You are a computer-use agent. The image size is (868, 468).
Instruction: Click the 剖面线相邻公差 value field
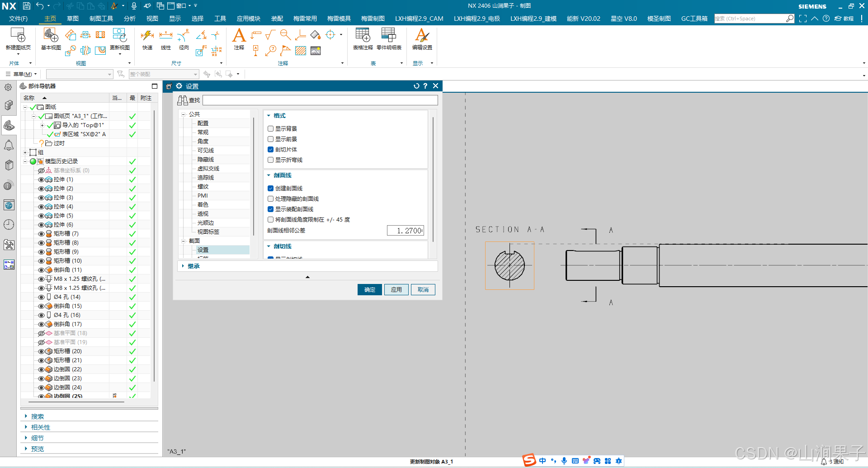tap(406, 231)
